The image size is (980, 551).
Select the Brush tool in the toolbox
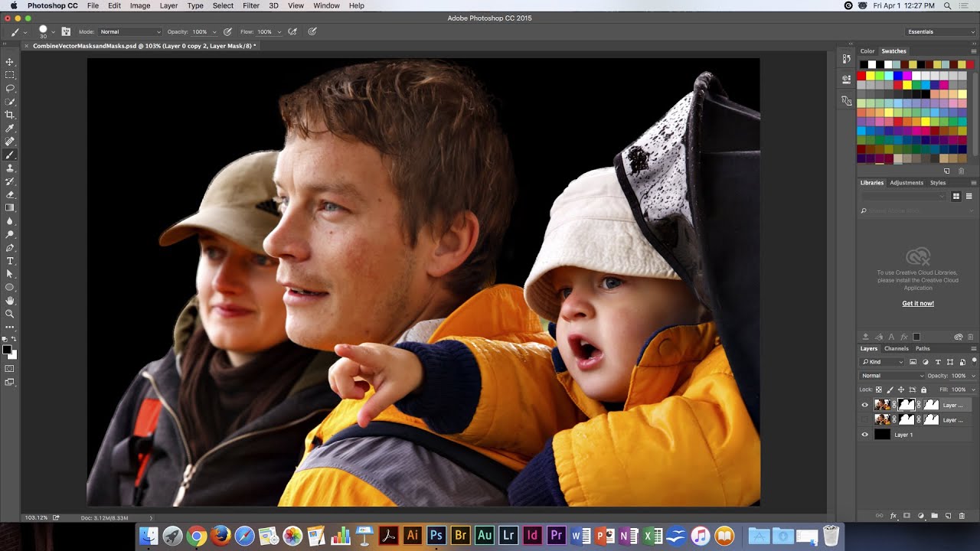(x=10, y=155)
